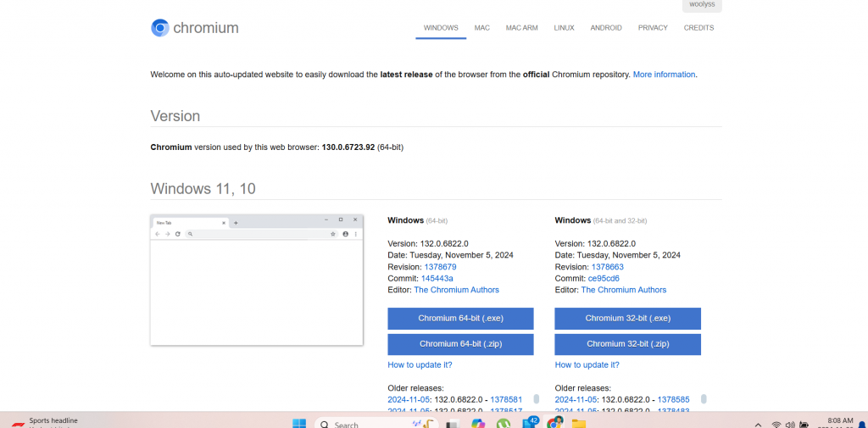Click the Chromium browser window thumbnail

click(256, 280)
